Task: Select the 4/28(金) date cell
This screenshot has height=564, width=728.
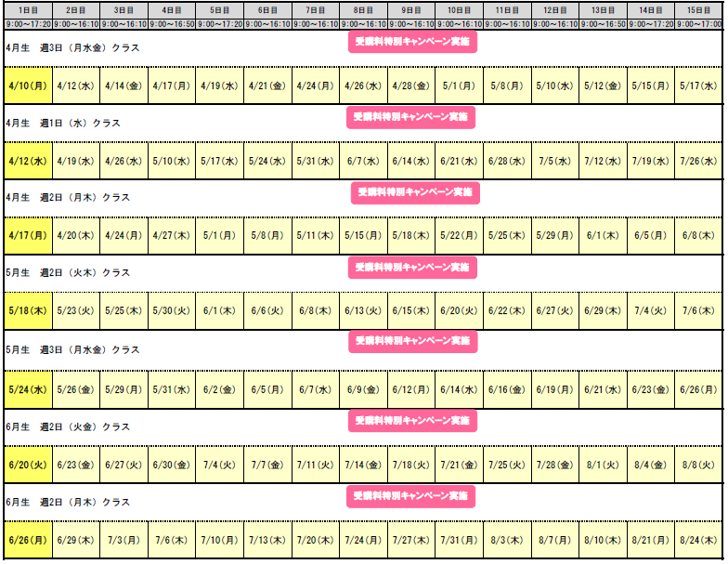Action: [410, 85]
